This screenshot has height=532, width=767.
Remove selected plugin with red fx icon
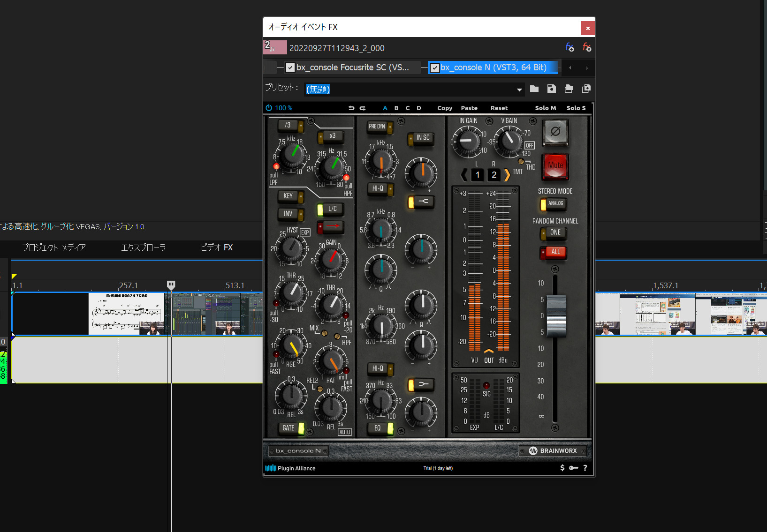pyautogui.click(x=586, y=47)
